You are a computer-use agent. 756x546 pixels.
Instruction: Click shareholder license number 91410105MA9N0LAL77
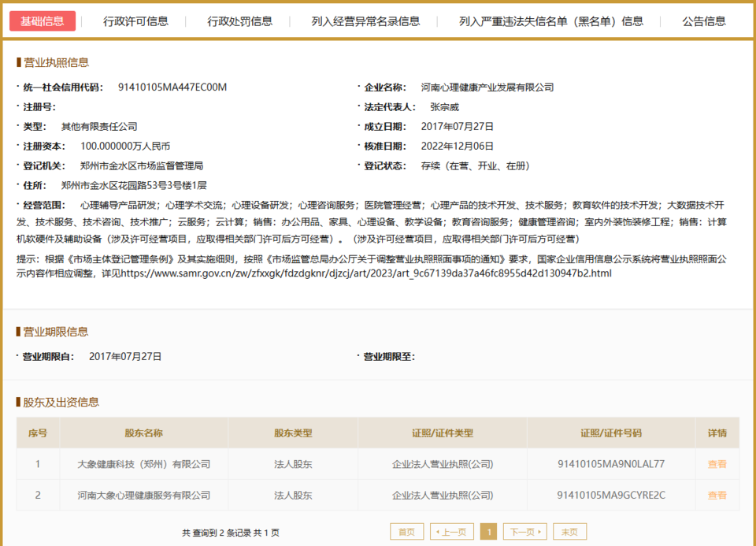pyautogui.click(x=611, y=464)
